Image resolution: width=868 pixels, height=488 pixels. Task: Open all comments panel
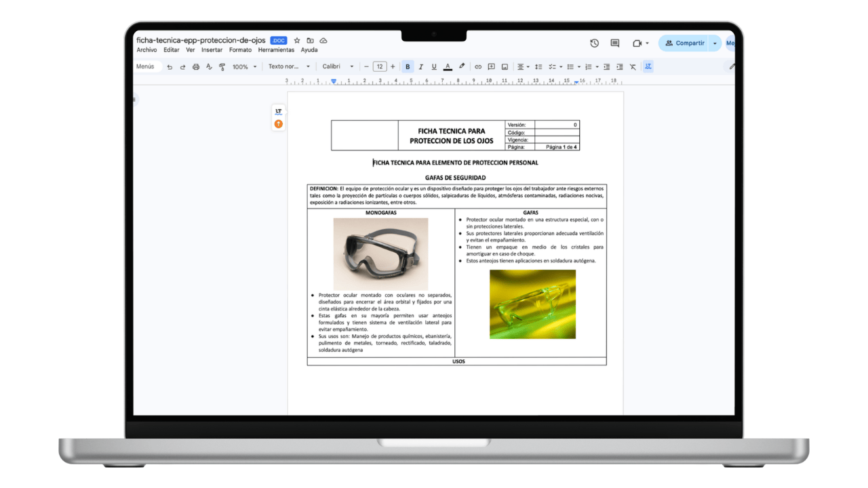(x=614, y=43)
